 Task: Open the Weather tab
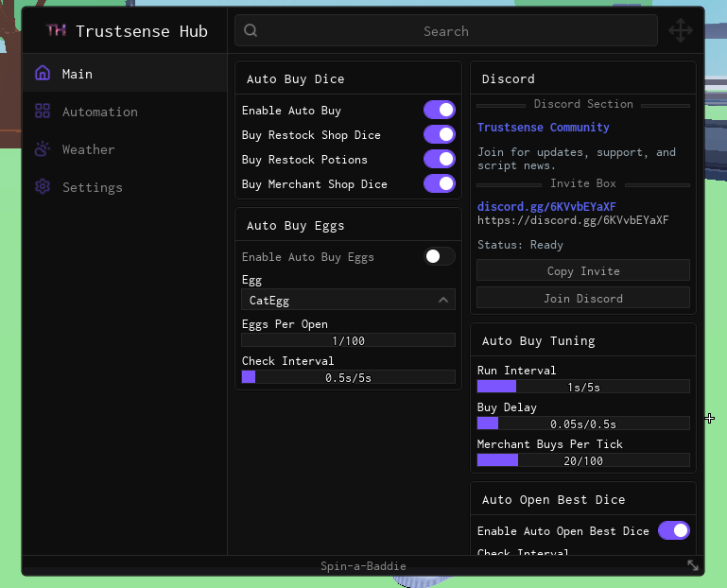125,149
